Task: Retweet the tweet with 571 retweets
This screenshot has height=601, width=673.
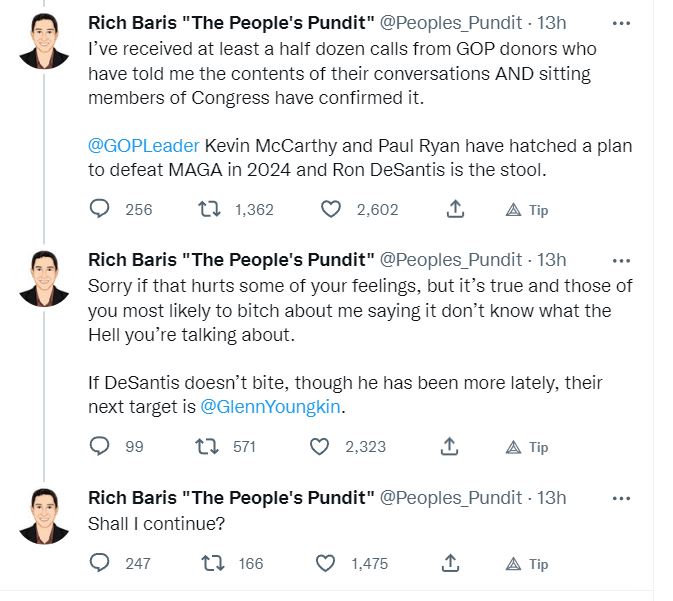Action: (x=208, y=446)
